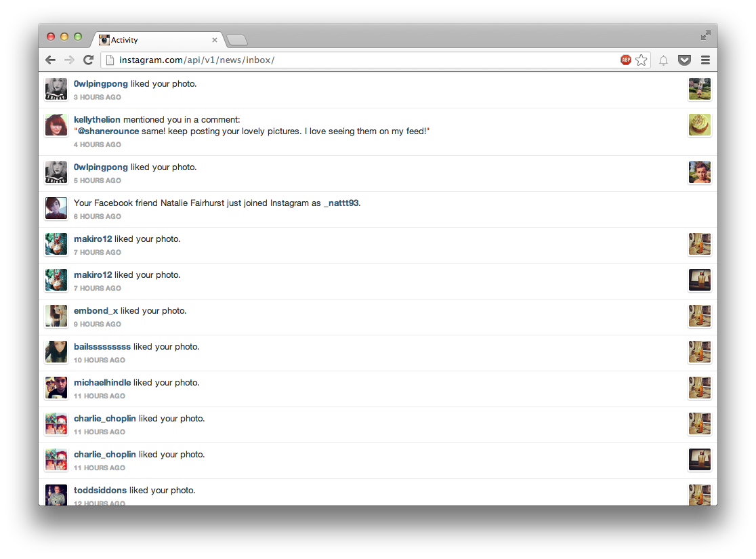Viewport: 756px width, 559px height.
Task: Click toddsiddons username link
Action: click(x=100, y=491)
